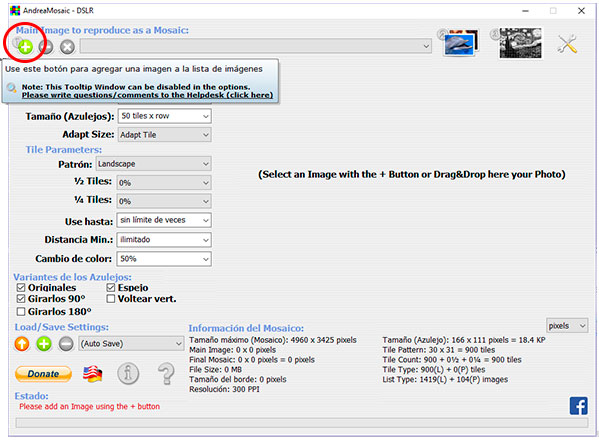Click the AndreaMosaic title bar app icon
The image size is (599, 442).
15,10
